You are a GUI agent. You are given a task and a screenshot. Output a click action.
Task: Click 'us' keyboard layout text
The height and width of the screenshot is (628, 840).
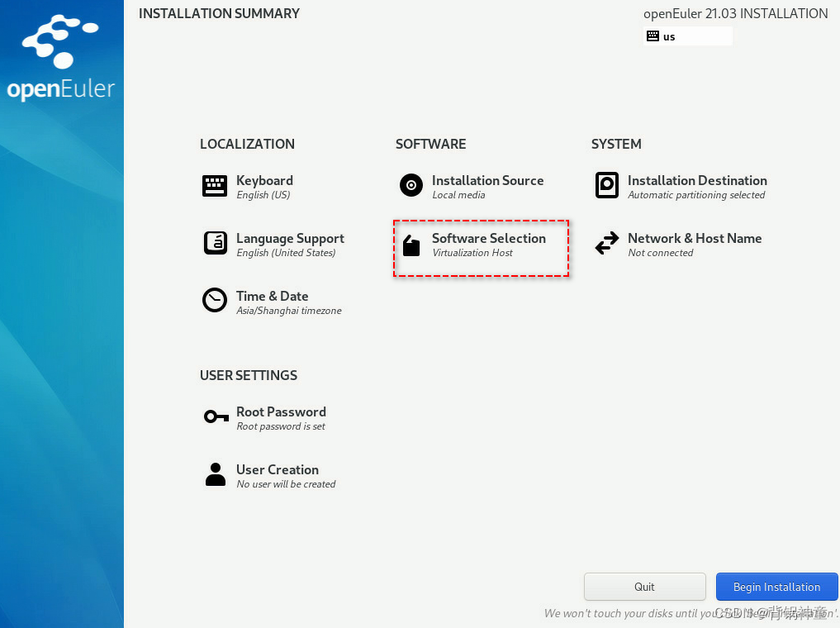pos(668,37)
